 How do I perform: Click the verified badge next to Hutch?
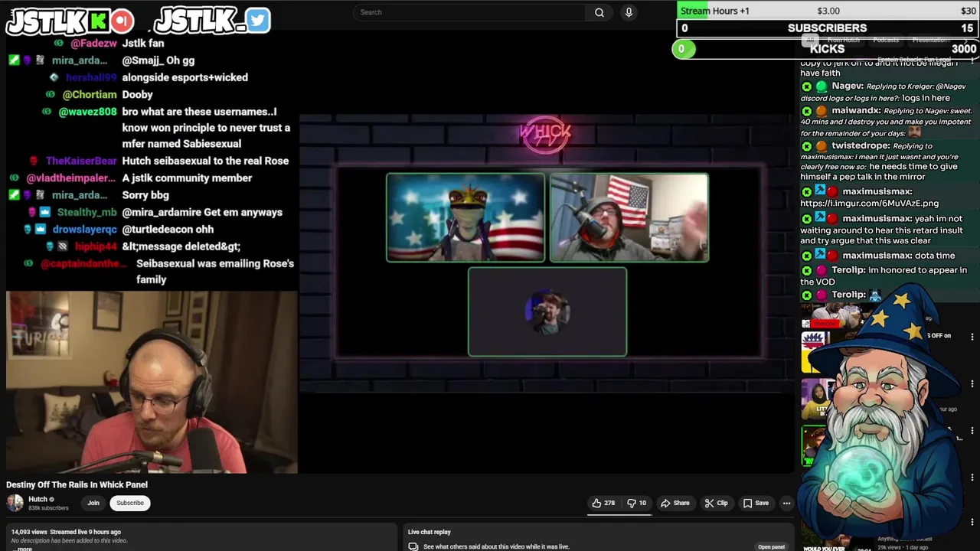pos(52,500)
